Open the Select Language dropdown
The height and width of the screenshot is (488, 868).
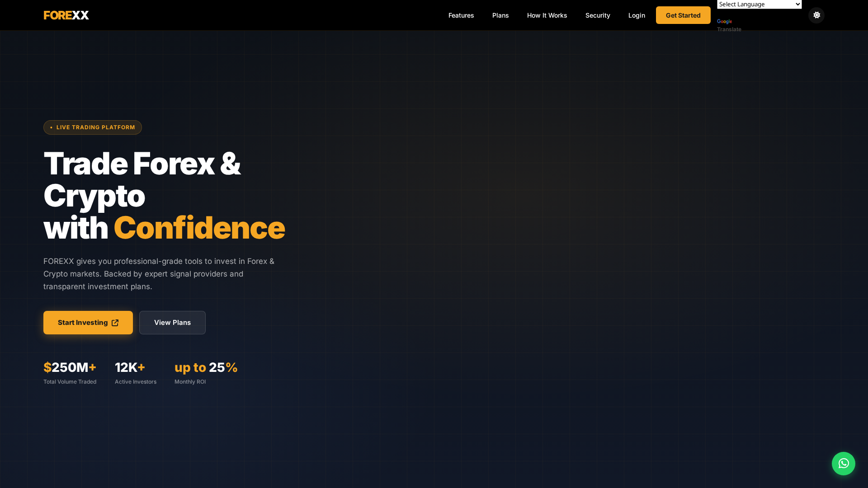click(759, 5)
